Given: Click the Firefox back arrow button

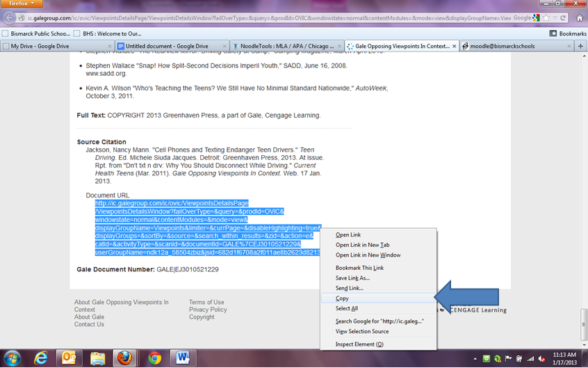Looking at the screenshot, I should [9, 17].
